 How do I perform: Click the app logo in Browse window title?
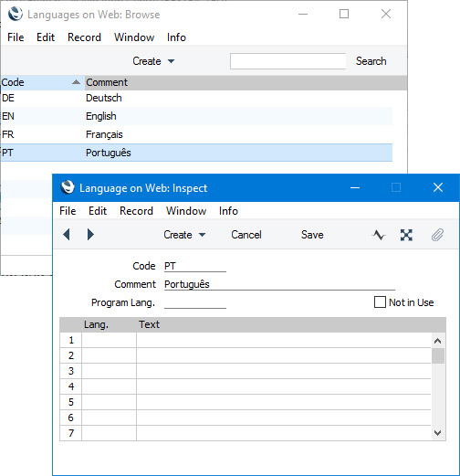click(x=16, y=14)
